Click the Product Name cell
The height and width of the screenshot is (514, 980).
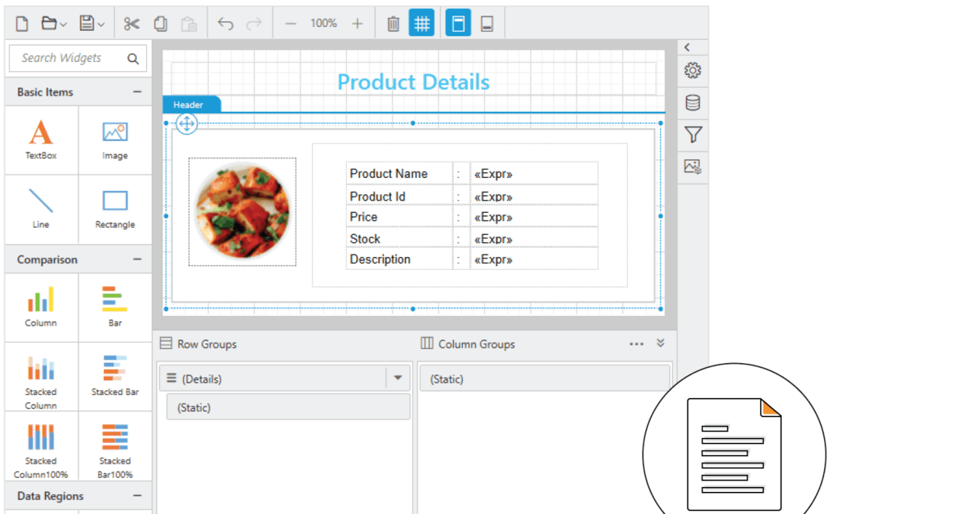(x=399, y=173)
